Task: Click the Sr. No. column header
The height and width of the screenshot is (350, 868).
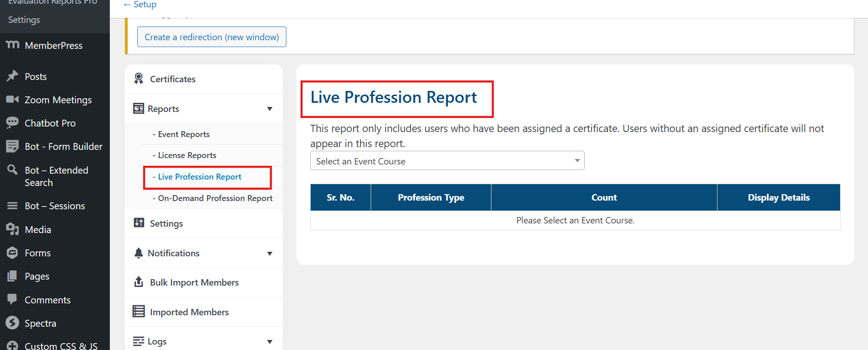Action: pos(340,197)
